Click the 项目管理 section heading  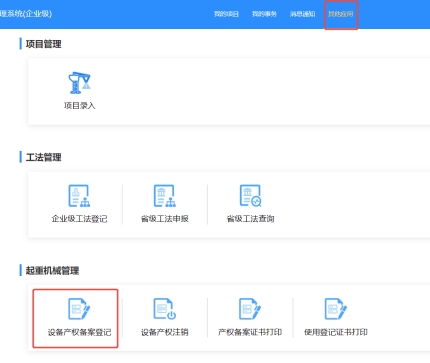pos(43,44)
